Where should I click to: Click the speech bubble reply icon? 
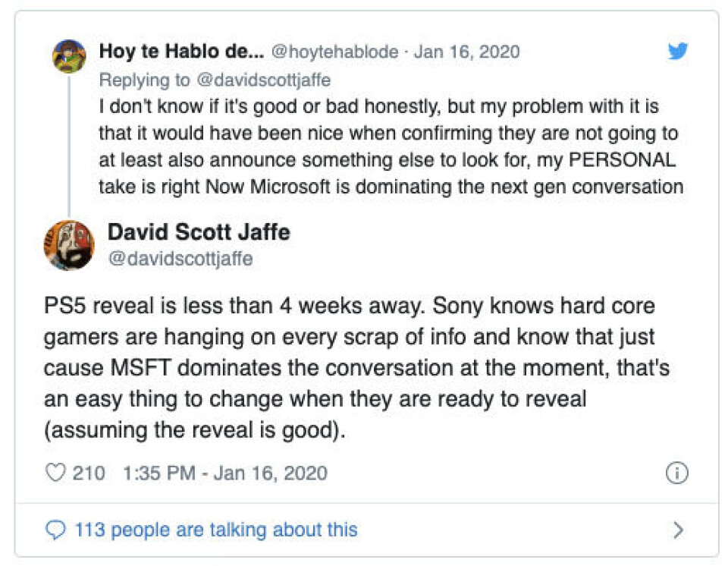tap(55, 530)
